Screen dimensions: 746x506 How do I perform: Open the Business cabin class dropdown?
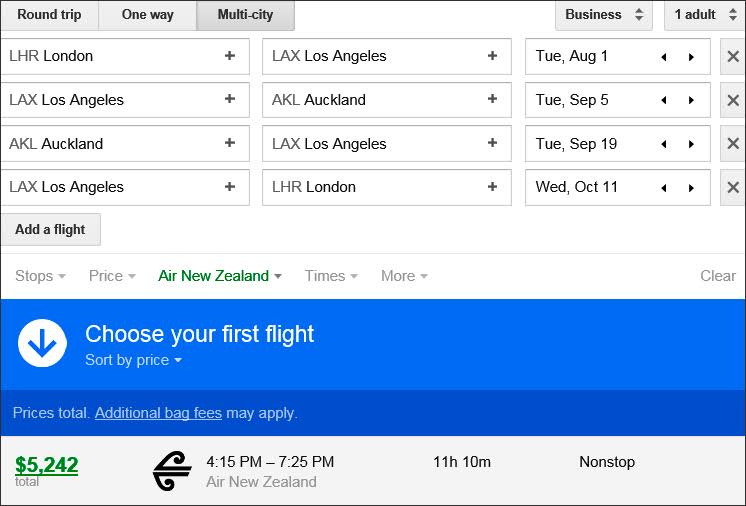604,15
